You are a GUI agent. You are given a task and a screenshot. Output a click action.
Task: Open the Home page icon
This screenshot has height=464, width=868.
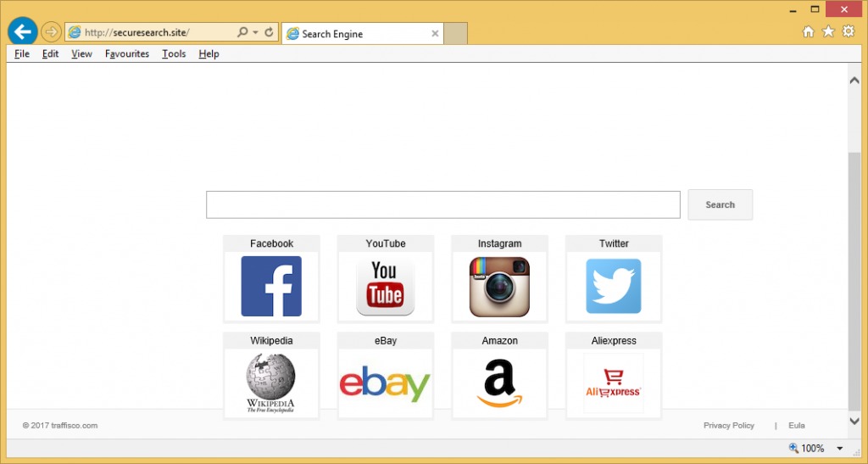[x=808, y=32]
